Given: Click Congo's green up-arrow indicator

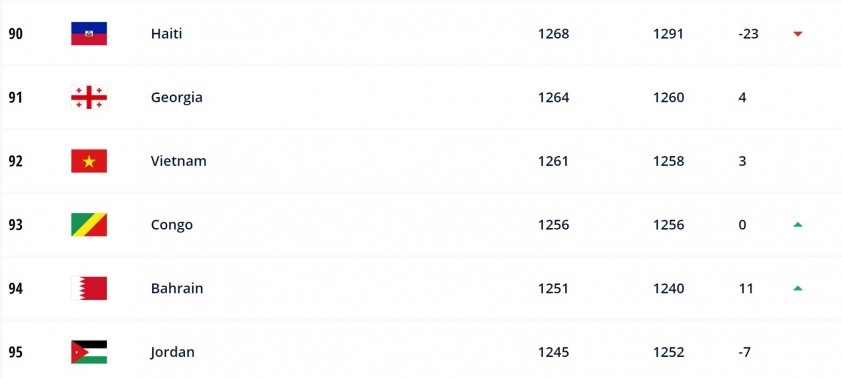Looking at the screenshot, I should point(797,224).
